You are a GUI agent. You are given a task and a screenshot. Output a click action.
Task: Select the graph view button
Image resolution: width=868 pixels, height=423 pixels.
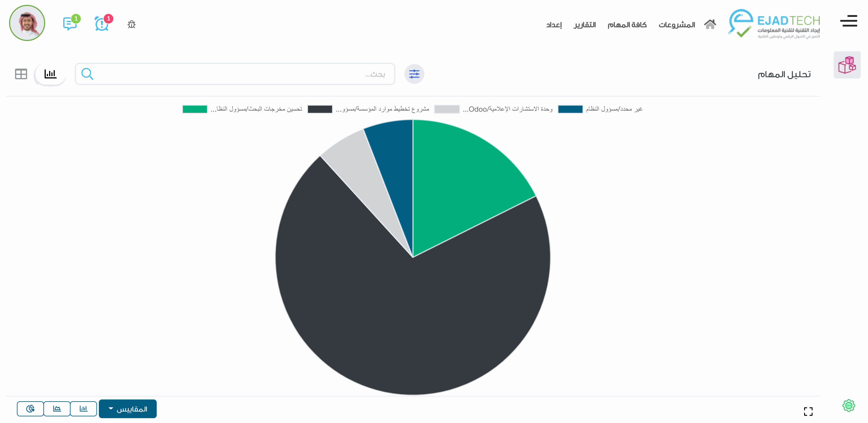(x=50, y=74)
